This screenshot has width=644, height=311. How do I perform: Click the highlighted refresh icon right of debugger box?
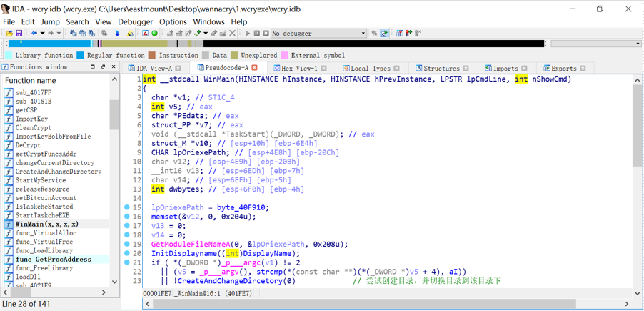[384, 34]
